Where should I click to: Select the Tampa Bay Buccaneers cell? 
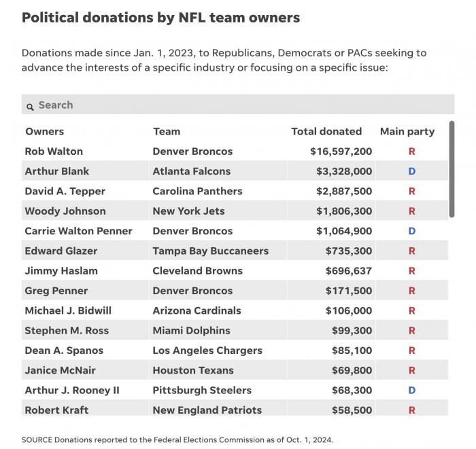pyautogui.click(x=210, y=251)
